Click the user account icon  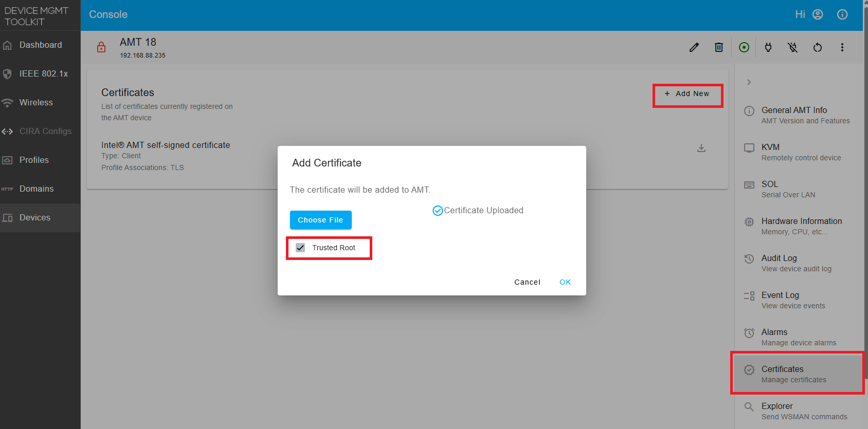tap(818, 14)
